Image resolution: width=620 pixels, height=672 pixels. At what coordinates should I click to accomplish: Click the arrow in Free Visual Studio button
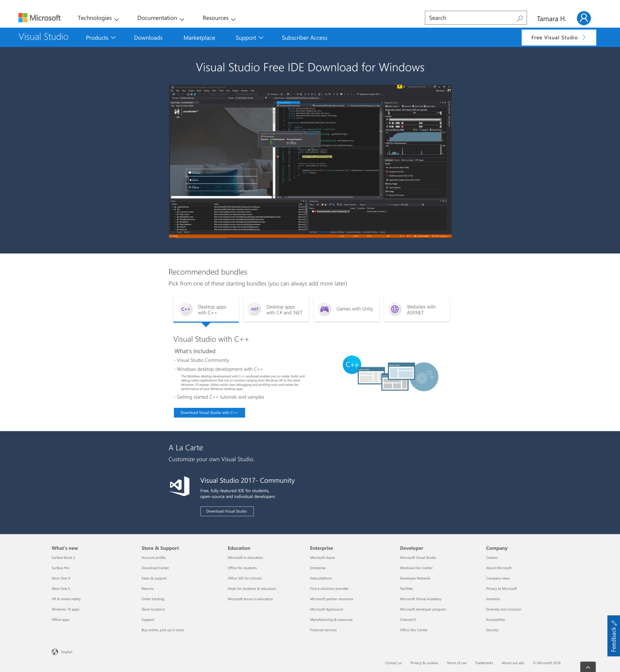tap(584, 38)
